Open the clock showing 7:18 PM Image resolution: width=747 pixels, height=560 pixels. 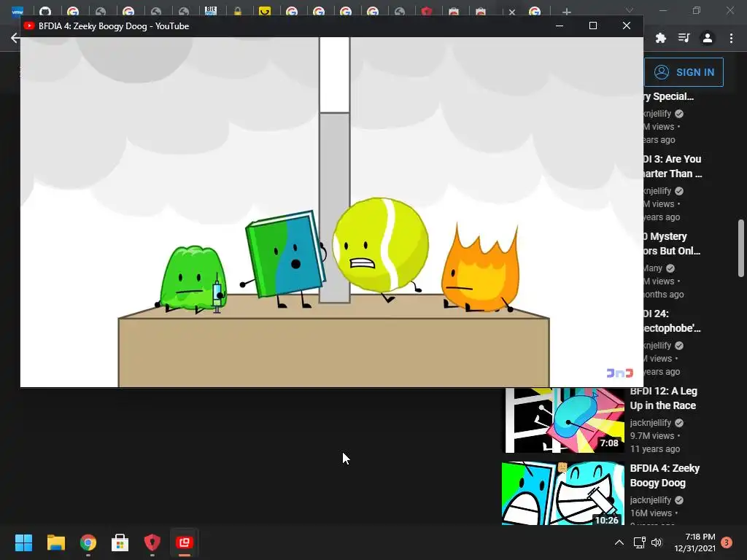click(694, 542)
